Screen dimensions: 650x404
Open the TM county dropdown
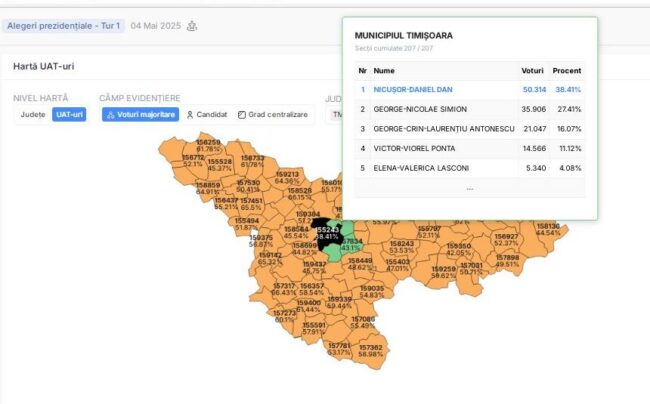click(x=336, y=115)
